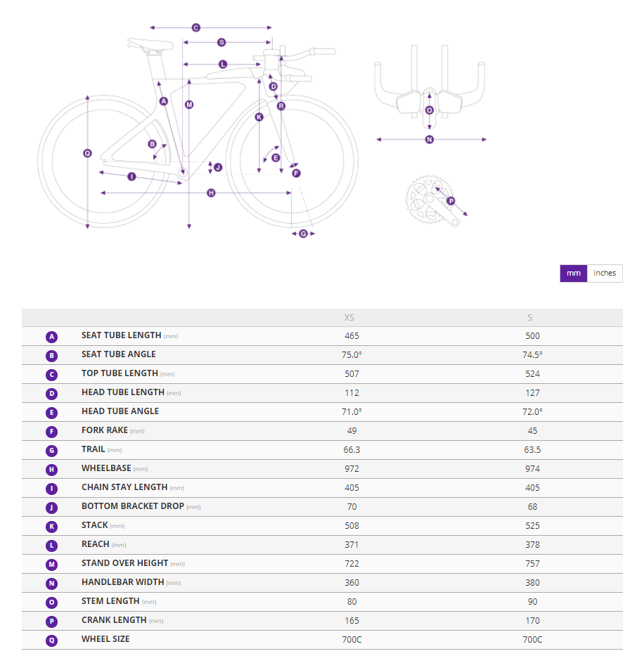This screenshot has height=656, width=644.
Task: Click the G icon next to Trail
Action: pyautogui.click(x=51, y=450)
